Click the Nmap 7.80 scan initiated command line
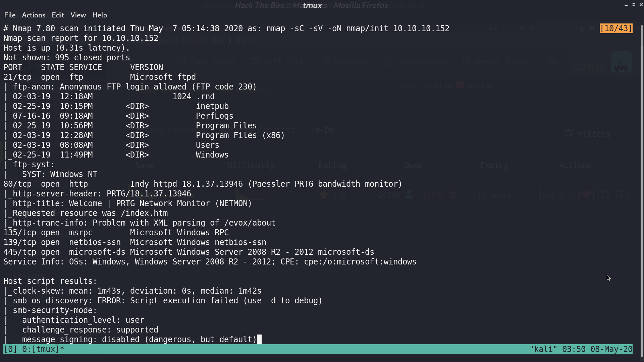The width and height of the screenshot is (644, 362). [x=226, y=28]
